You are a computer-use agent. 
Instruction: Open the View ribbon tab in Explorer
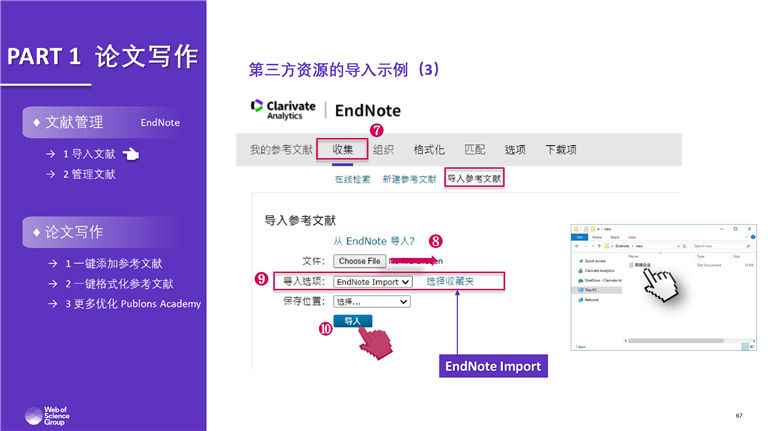tap(632, 237)
